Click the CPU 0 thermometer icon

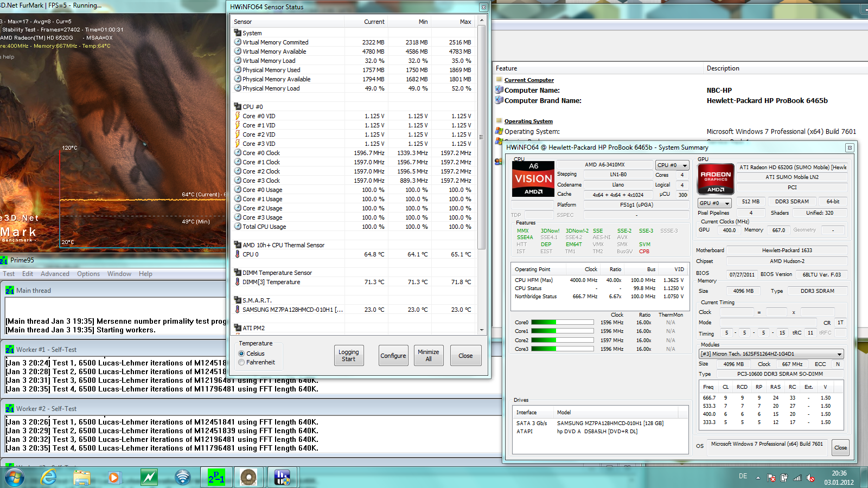coord(238,254)
